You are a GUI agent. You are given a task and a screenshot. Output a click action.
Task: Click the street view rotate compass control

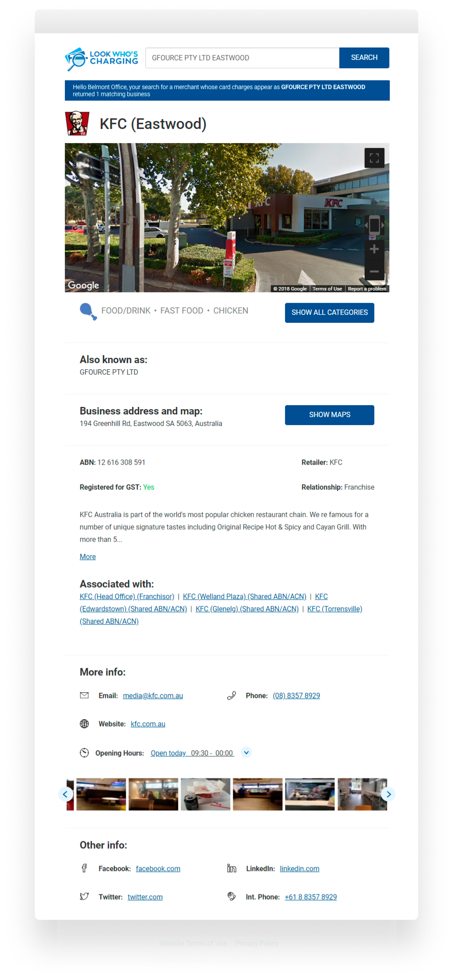[x=374, y=225]
